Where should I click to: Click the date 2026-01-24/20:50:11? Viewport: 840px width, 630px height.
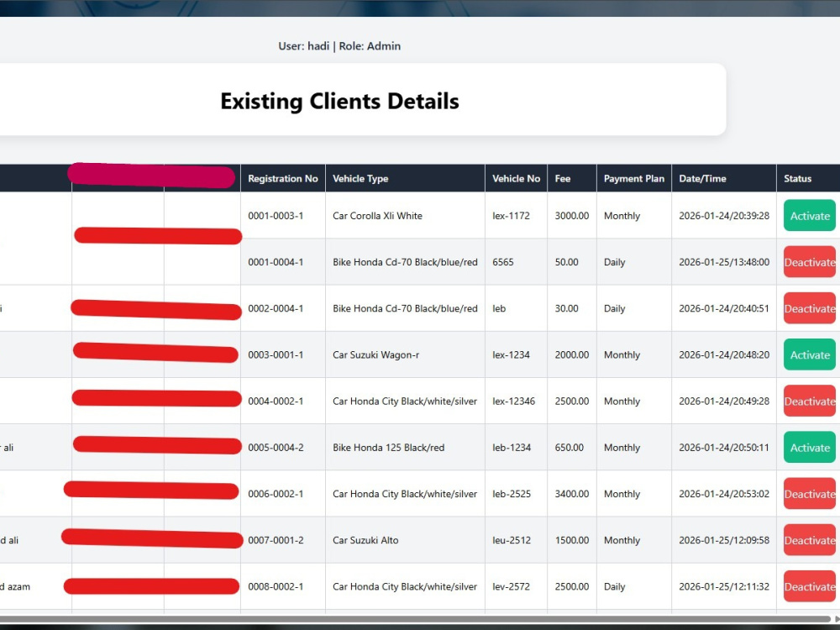point(724,448)
